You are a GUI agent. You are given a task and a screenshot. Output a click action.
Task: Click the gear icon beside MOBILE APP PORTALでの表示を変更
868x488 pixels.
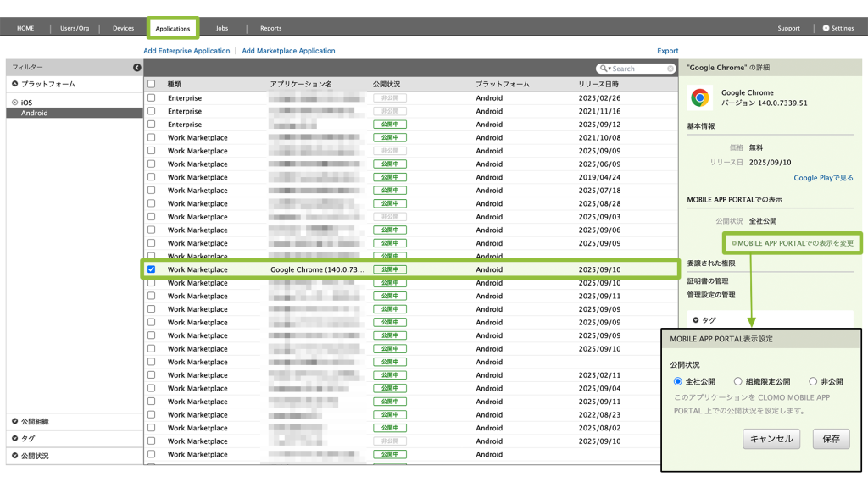[x=734, y=243]
